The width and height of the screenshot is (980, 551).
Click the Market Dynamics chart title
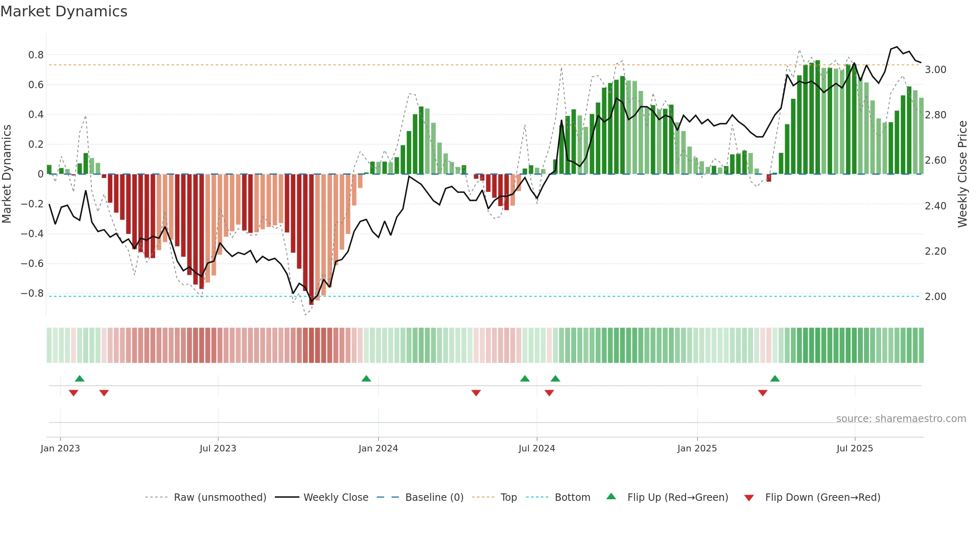(x=64, y=11)
